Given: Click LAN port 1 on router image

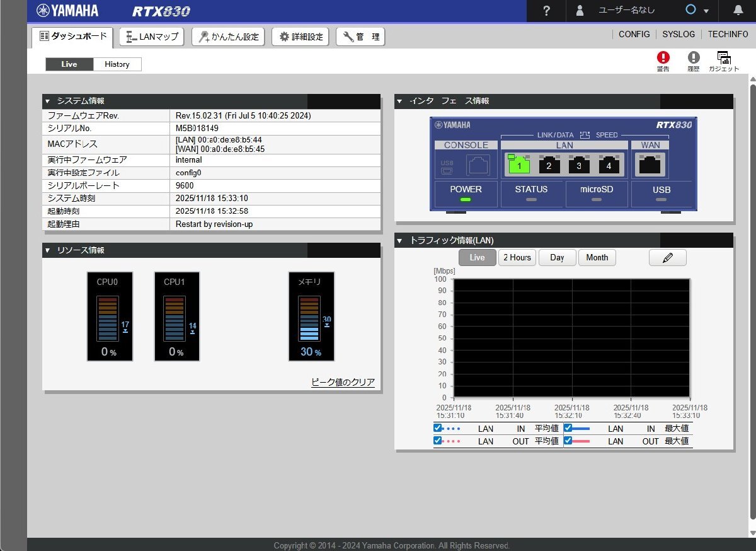Looking at the screenshot, I should coord(519,165).
